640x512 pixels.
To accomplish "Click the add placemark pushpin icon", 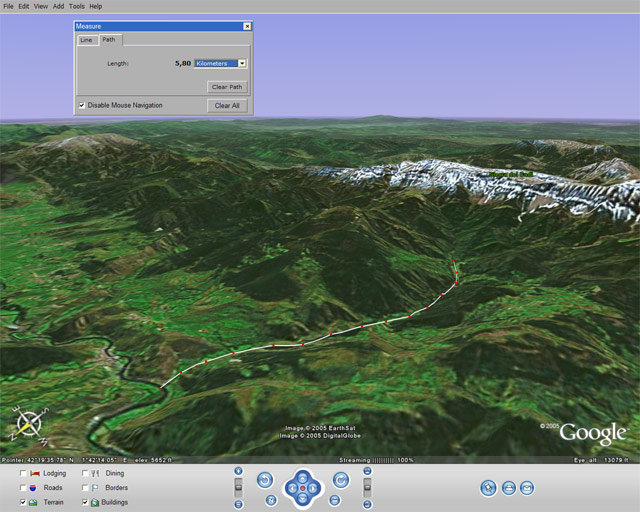I will tap(488, 488).
